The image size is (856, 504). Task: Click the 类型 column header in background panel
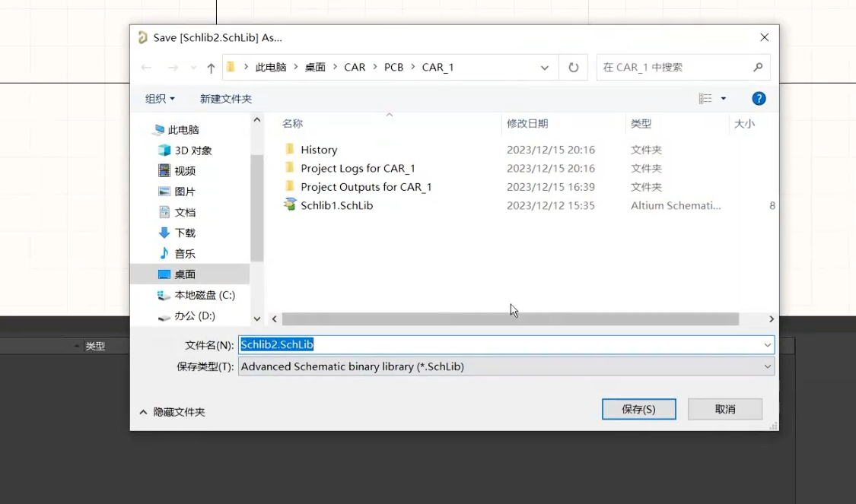95,346
